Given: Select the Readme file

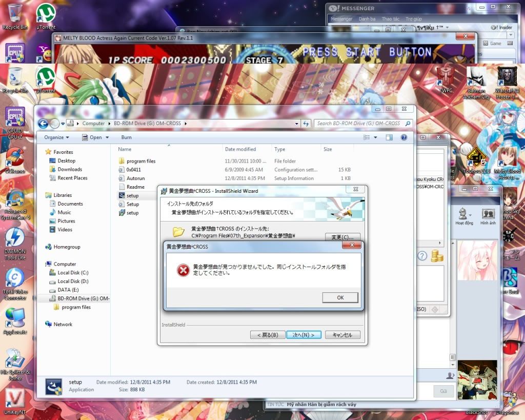Looking at the screenshot, I should 135,187.
